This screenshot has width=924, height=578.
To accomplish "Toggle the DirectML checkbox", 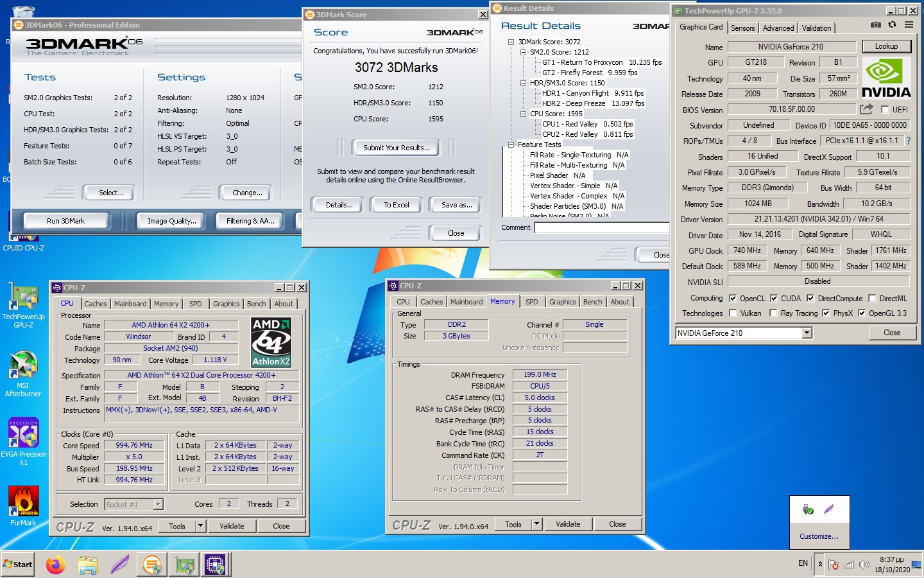I will [x=872, y=298].
